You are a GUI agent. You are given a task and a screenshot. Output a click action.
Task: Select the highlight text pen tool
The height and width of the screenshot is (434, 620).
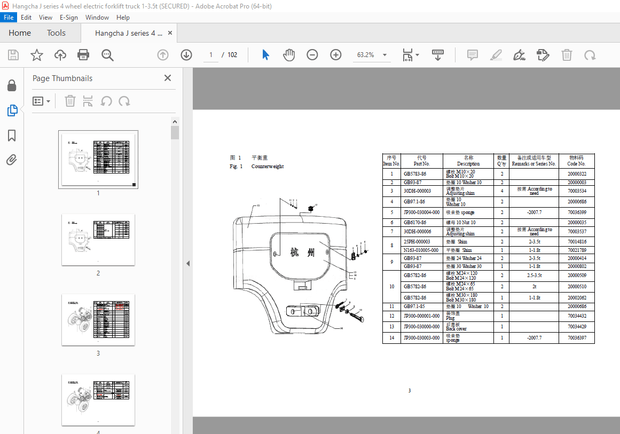point(496,55)
